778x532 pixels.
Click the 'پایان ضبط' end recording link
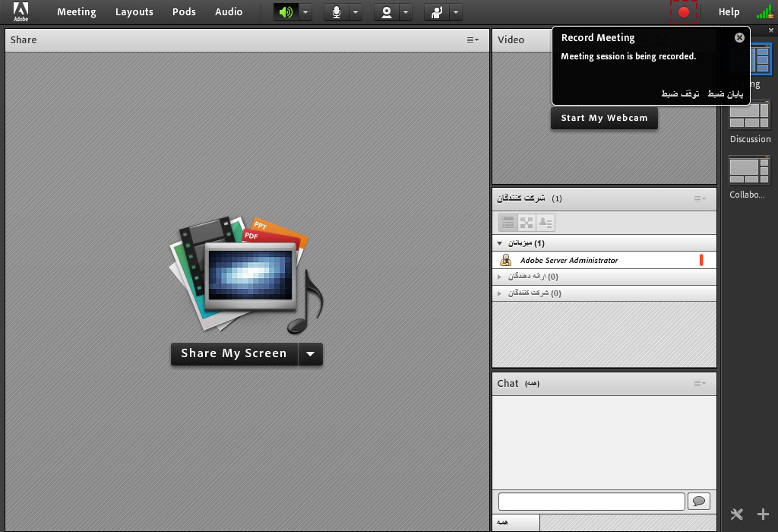pyautogui.click(x=726, y=93)
